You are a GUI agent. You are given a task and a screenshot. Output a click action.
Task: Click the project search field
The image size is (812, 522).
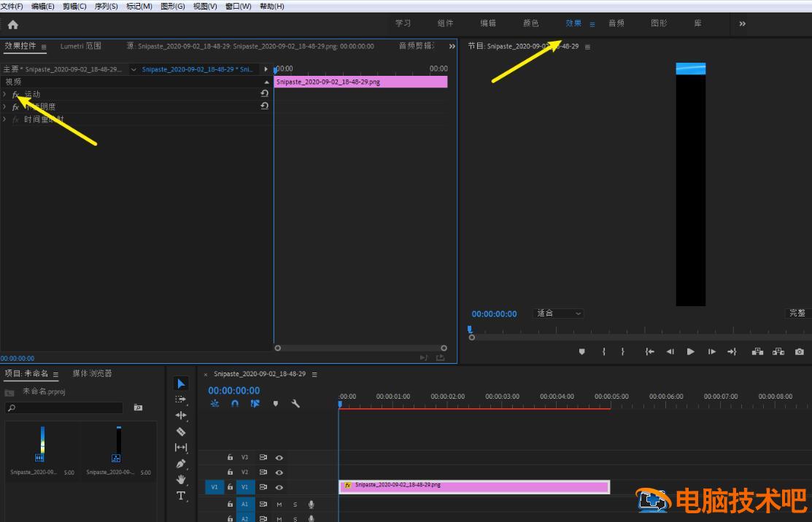(64, 408)
